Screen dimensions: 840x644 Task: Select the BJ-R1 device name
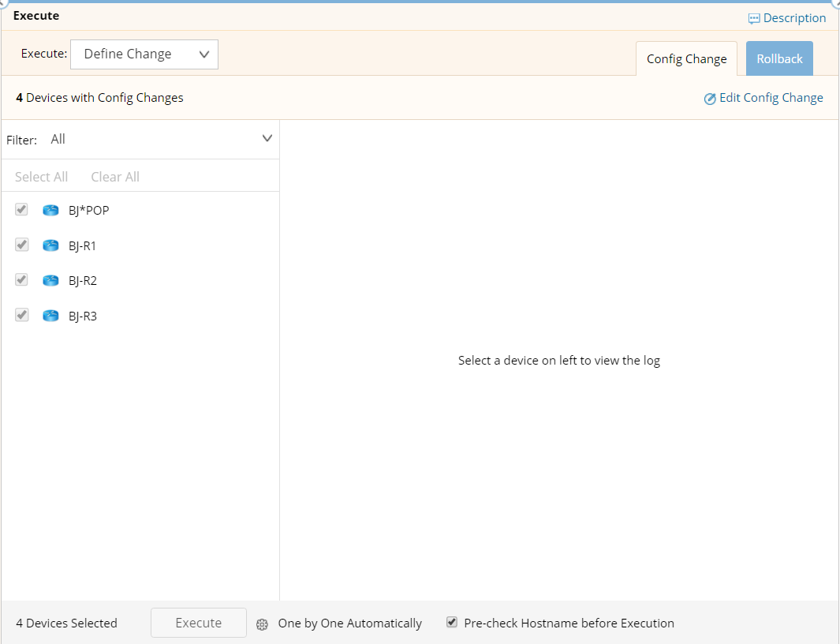(83, 245)
